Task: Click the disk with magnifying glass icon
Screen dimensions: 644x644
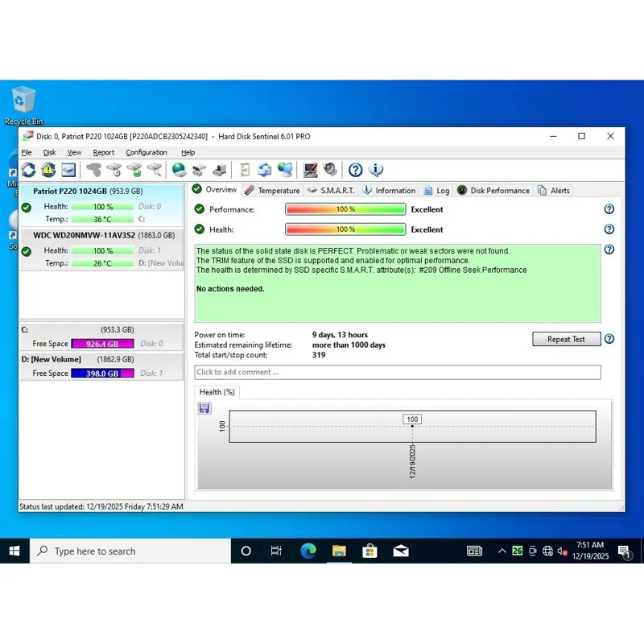Action: pos(155,170)
